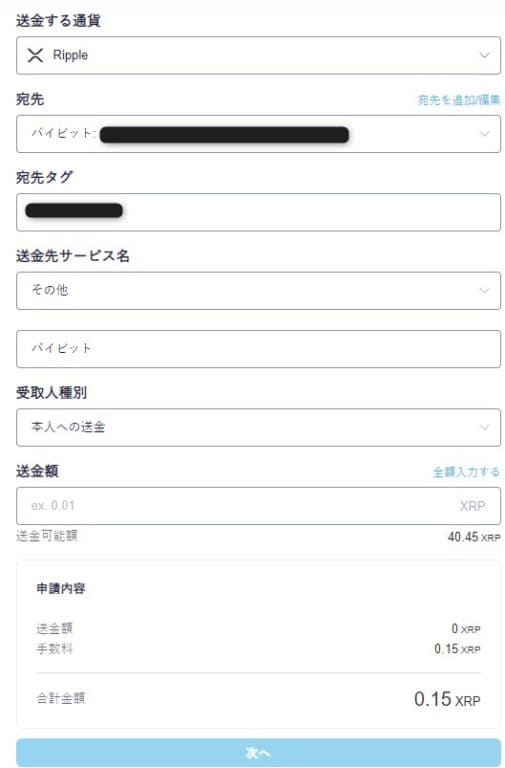This screenshot has width=505, height=768.
Task: Click the 次へ button
Action: (x=258, y=752)
